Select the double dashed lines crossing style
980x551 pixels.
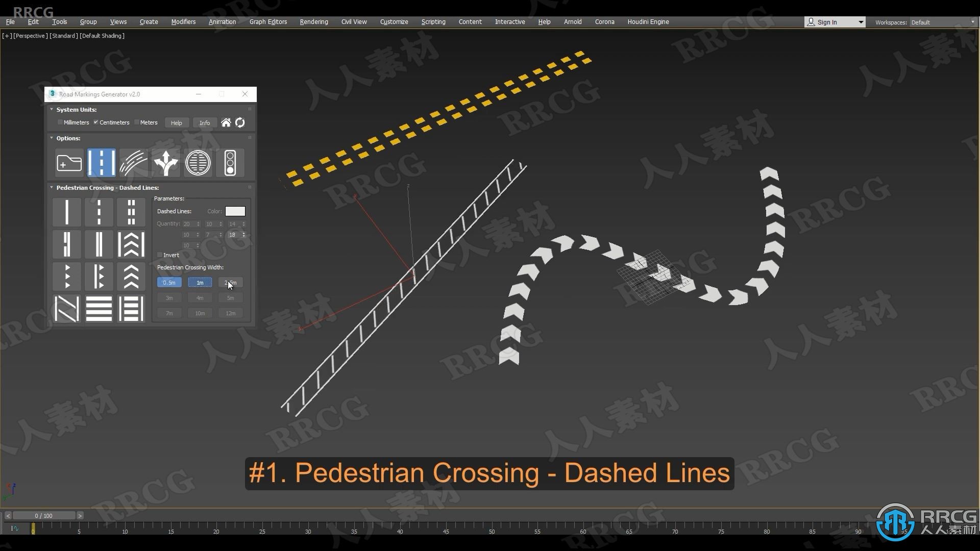(131, 212)
